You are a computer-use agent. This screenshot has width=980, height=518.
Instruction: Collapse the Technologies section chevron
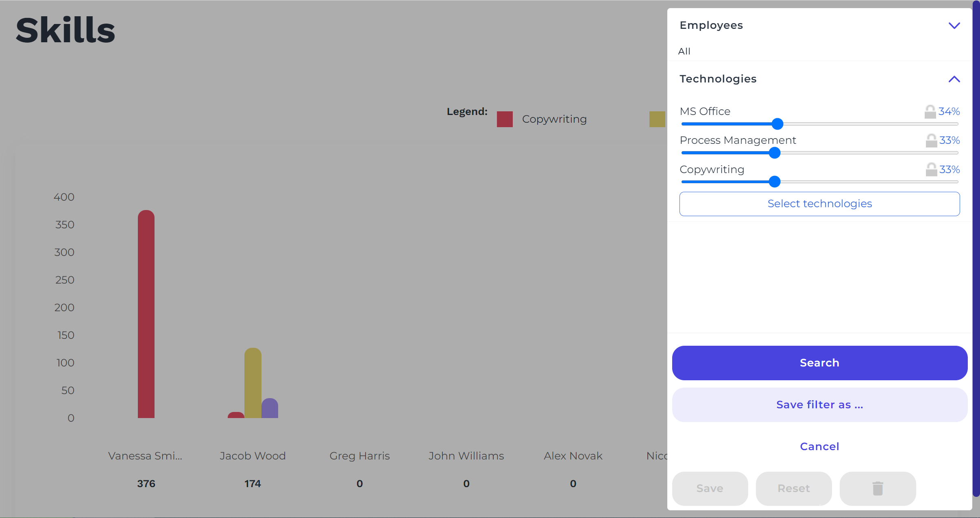click(954, 79)
